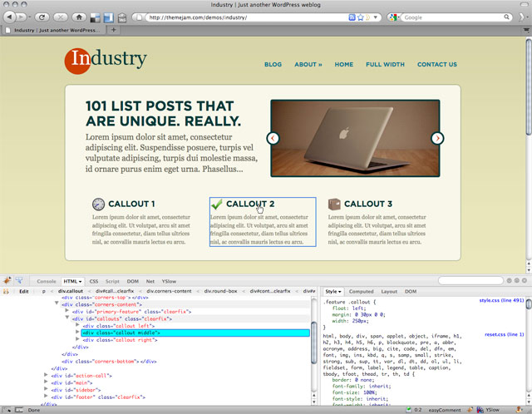Collapse the div corners-content node
Image resolution: width=532 pixels, height=414 pixels.
pyautogui.click(x=57, y=303)
